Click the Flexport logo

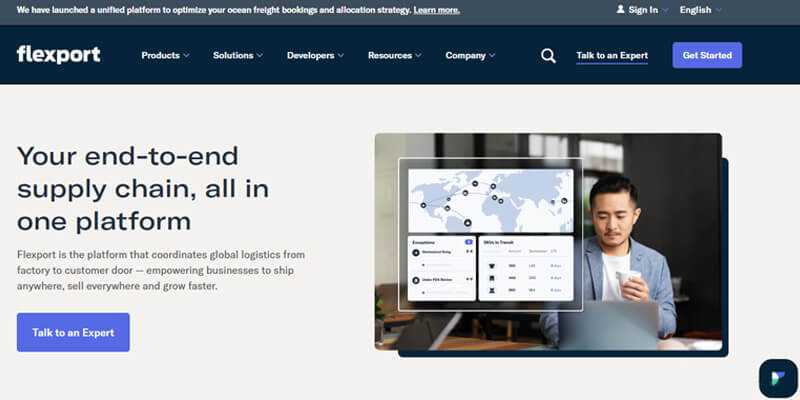coord(59,55)
